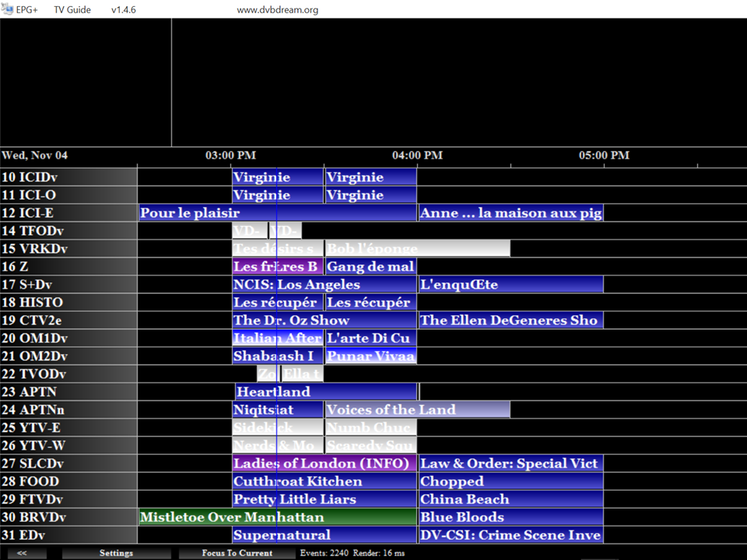The image size is (747, 560).
Task: Open the Settings button
Action: click(x=116, y=553)
